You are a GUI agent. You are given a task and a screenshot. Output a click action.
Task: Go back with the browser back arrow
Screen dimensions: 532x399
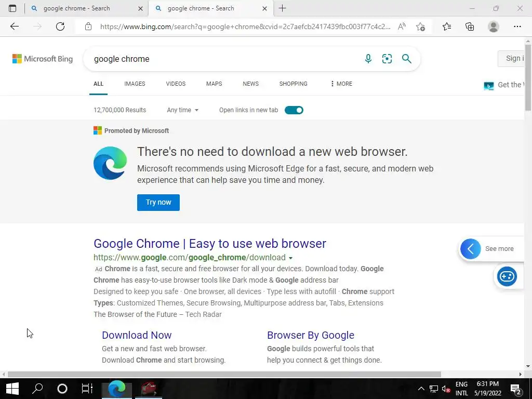(15, 26)
